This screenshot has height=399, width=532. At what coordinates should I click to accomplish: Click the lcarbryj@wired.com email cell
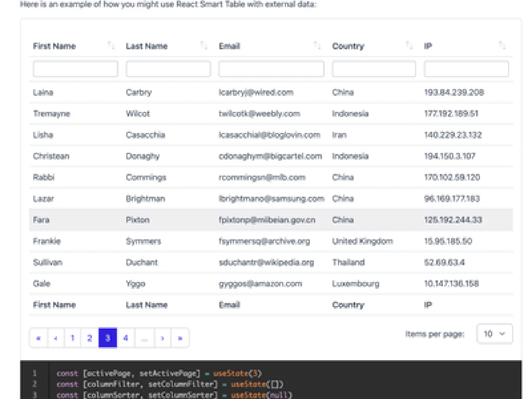click(256, 92)
